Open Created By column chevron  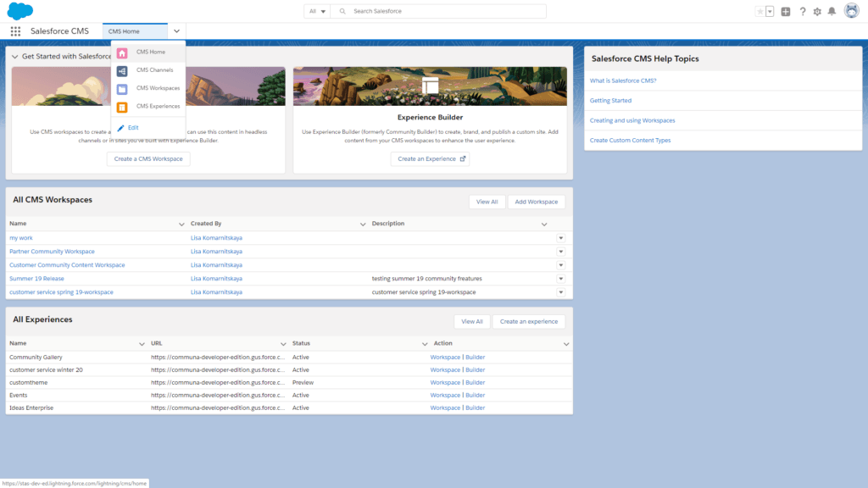[x=363, y=224]
